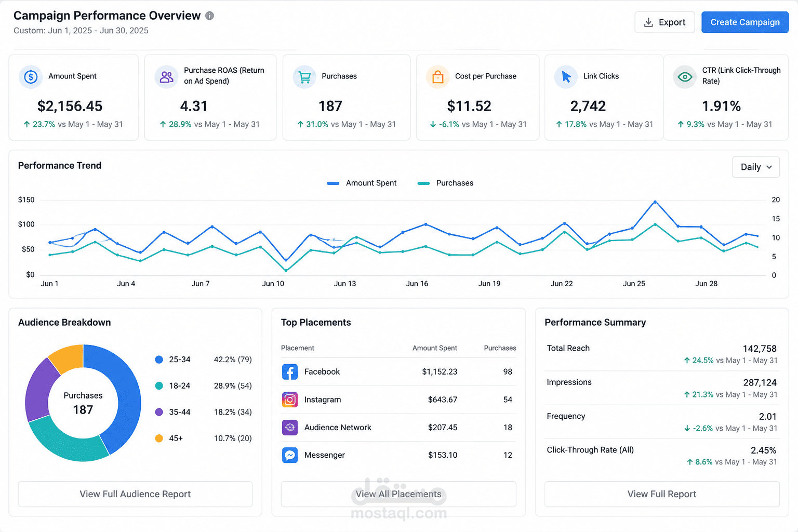Image resolution: width=798 pixels, height=532 pixels.
Task: Click the $643.67 Instagram spend value
Action: tap(443, 400)
